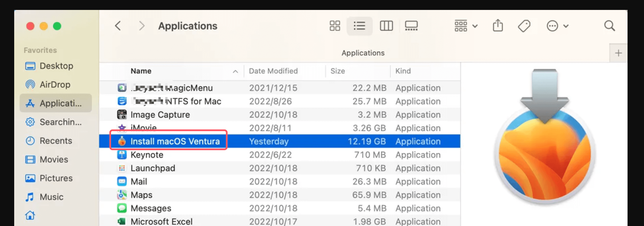Switch to column view mode
Screen dimensions: 644x226
coord(386,26)
